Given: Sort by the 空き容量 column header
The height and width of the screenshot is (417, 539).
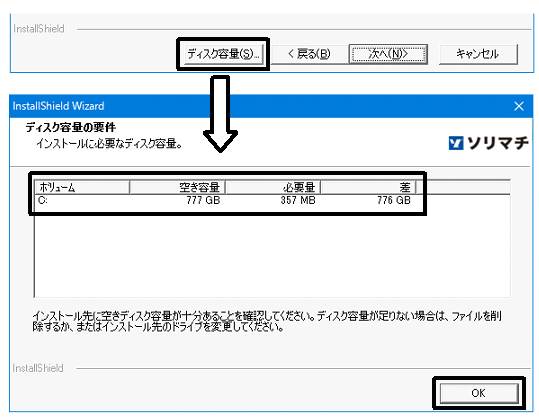Looking at the screenshot, I should click(177, 187).
